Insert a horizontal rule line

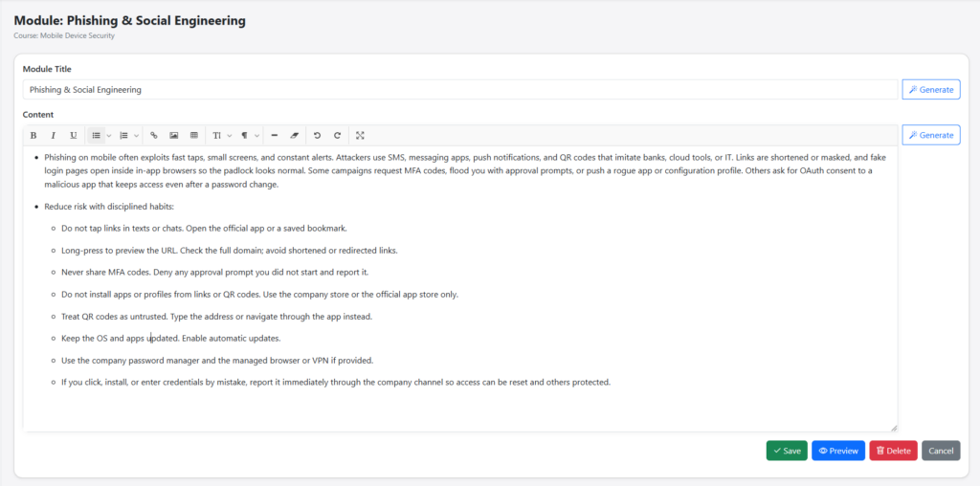[x=275, y=136]
